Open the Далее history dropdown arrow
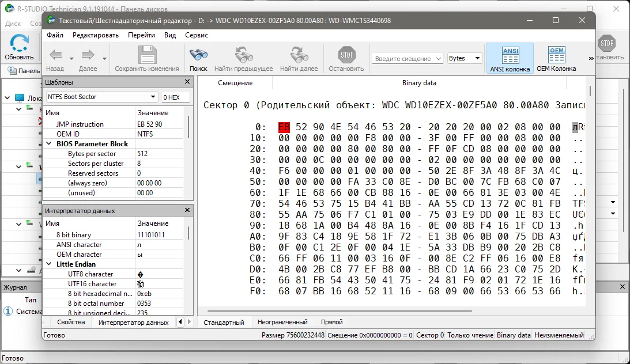 click(x=104, y=59)
